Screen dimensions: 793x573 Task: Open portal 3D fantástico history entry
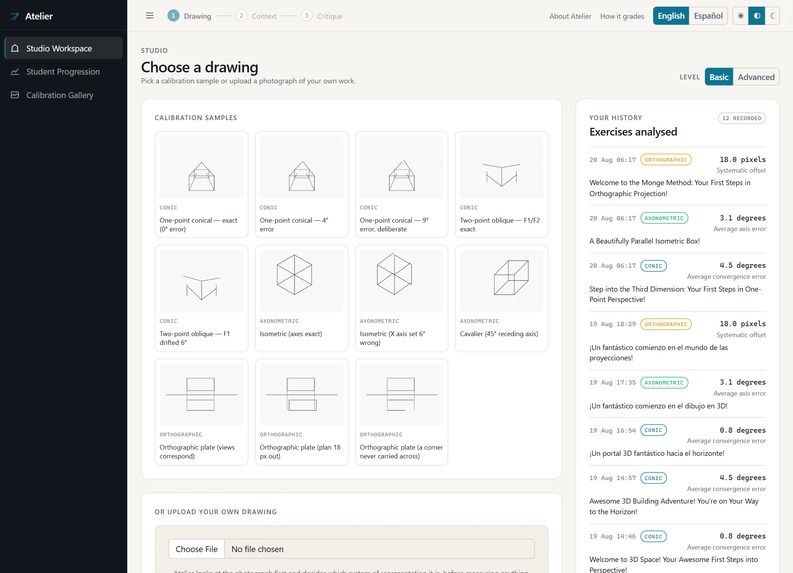[x=677, y=442]
